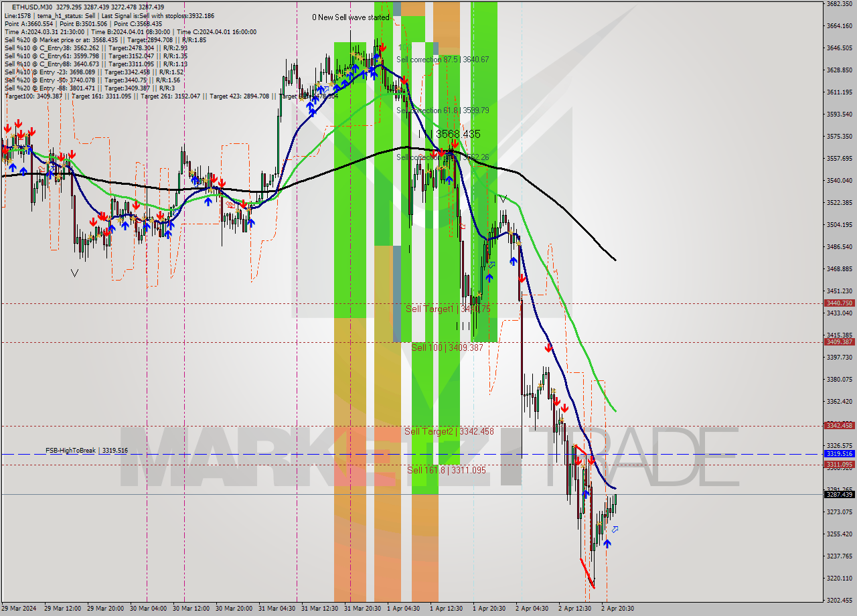Click the 'Target100: 3409.387' summary line
857x616 pixels.
(x=171, y=96)
